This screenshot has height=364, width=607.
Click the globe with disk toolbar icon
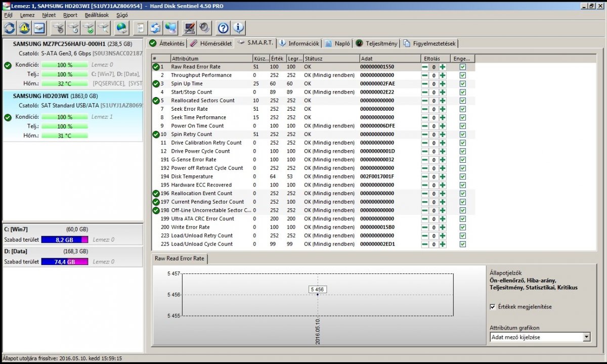click(x=121, y=28)
